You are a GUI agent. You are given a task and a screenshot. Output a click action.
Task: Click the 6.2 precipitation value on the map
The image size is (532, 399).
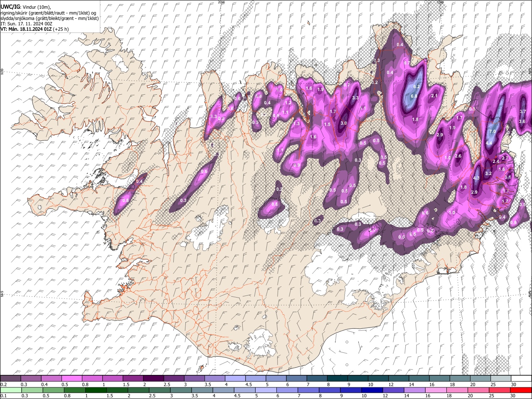pos(416,86)
